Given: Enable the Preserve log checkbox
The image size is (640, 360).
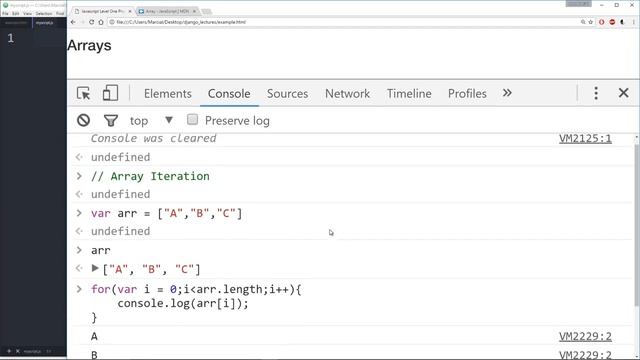Looking at the screenshot, I should (x=192, y=120).
